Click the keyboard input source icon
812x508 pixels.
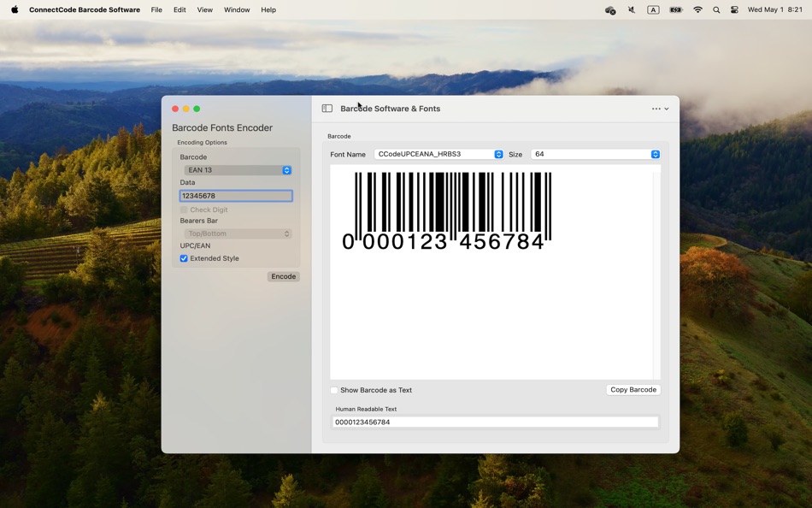(653, 10)
